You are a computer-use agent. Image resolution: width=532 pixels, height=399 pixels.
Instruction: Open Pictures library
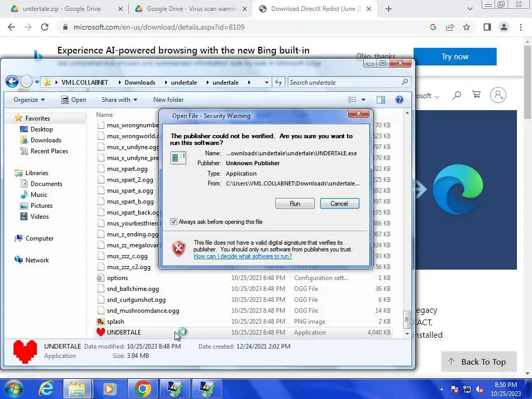point(42,206)
